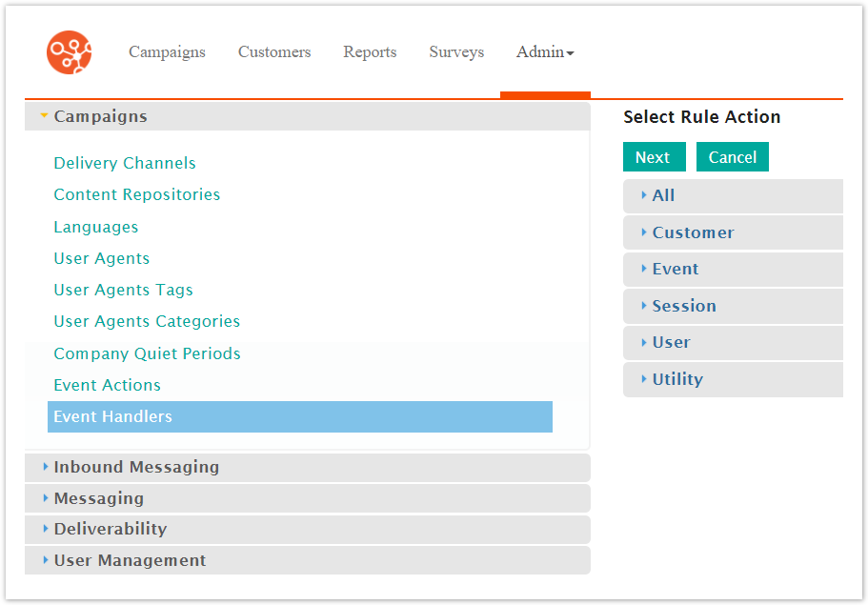Expand the Messaging section
Screen dimensions: 868x605
pos(307,498)
